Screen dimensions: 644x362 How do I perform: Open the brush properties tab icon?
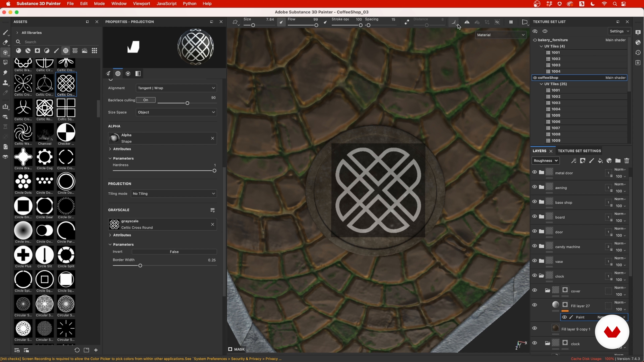(108, 74)
